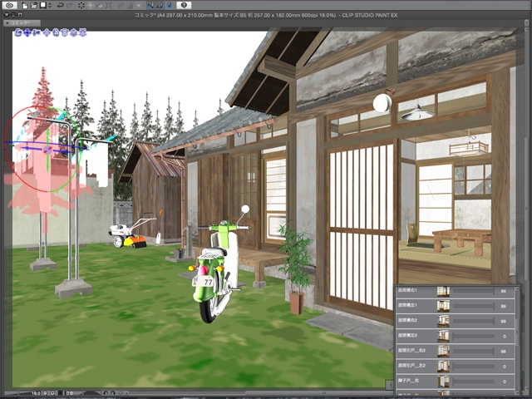Select the last blue 3D manipulator icon
Image resolution: width=532 pixels, height=399 pixels.
83,32
